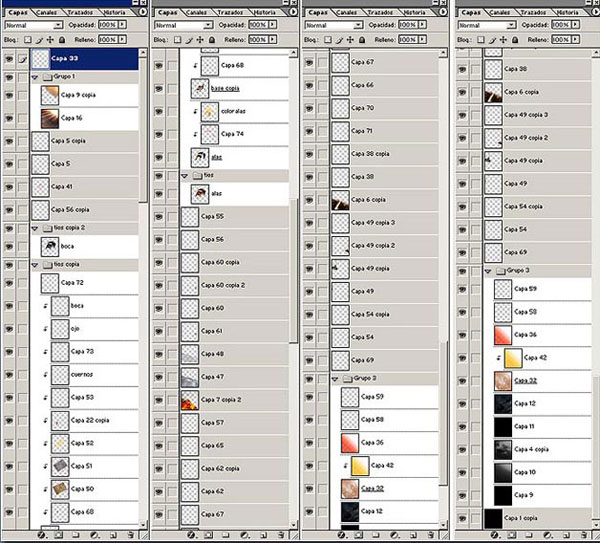Open Opacidad slider arrow in second panel
The image size is (600, 543).
(x=272, y=25)
